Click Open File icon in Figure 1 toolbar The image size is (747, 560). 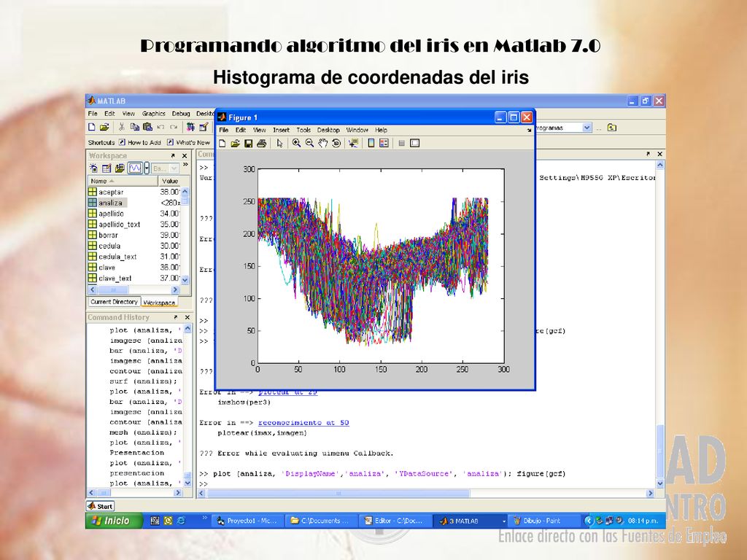tap(236, 144)
